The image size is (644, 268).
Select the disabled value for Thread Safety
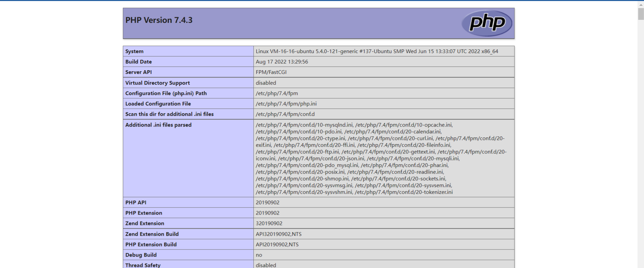coord(266,265)
